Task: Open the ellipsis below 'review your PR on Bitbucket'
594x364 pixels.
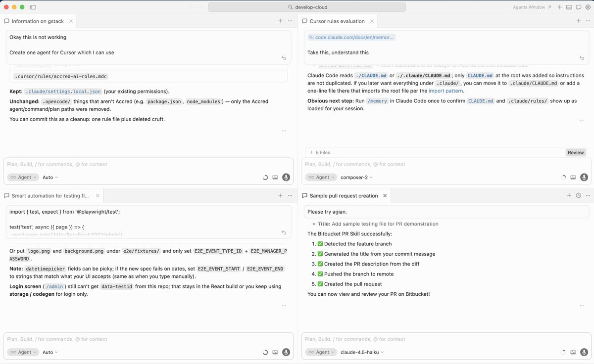Action: tap(582, 306)
